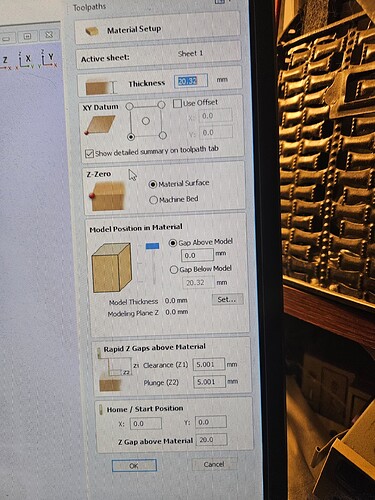Click the Set... model position button
Image resolution: width=375 pixels, height=500 pixels.
(x=227, y=299)
